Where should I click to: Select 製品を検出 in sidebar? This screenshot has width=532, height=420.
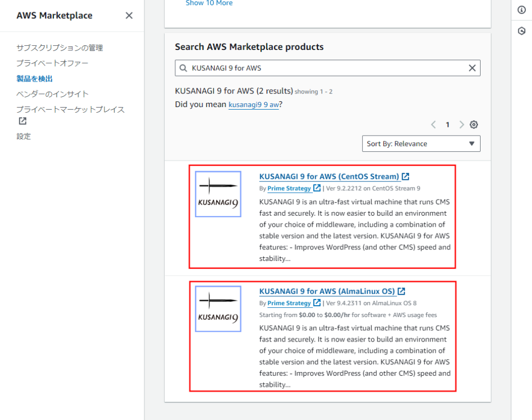tap(35, 79)
